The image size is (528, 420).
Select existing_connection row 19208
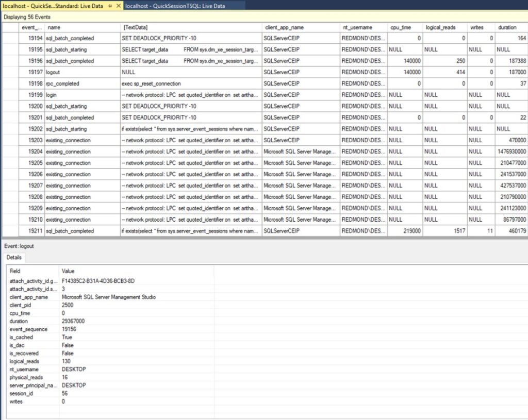coord(265,197)
